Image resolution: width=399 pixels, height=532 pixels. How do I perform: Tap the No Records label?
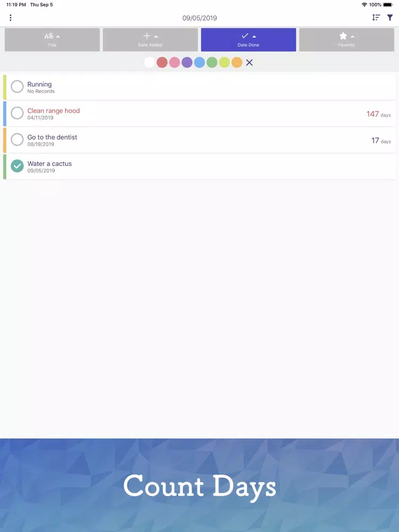point(41,92)
